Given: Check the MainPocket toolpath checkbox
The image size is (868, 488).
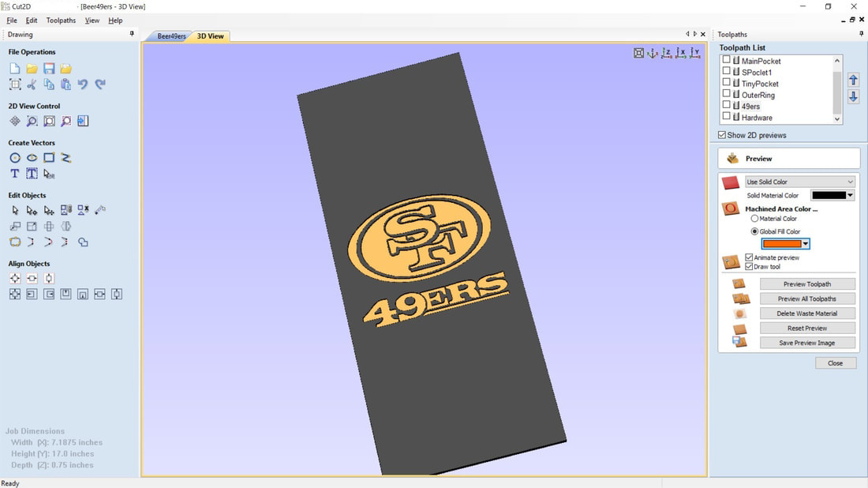Looking at the screenshot, I should 727,60.
